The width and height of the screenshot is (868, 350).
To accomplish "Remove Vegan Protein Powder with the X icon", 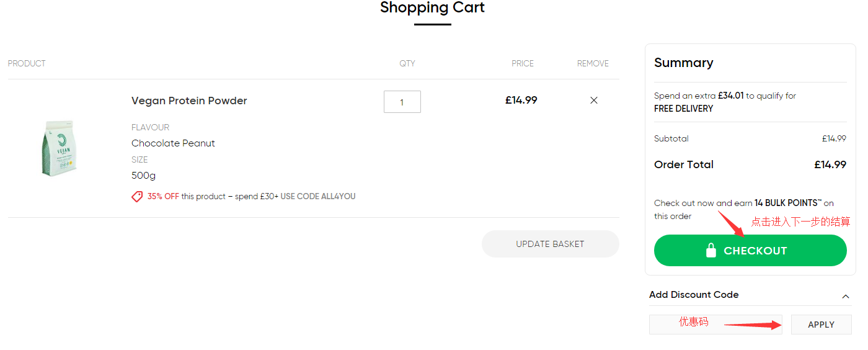I will (594, 101).
